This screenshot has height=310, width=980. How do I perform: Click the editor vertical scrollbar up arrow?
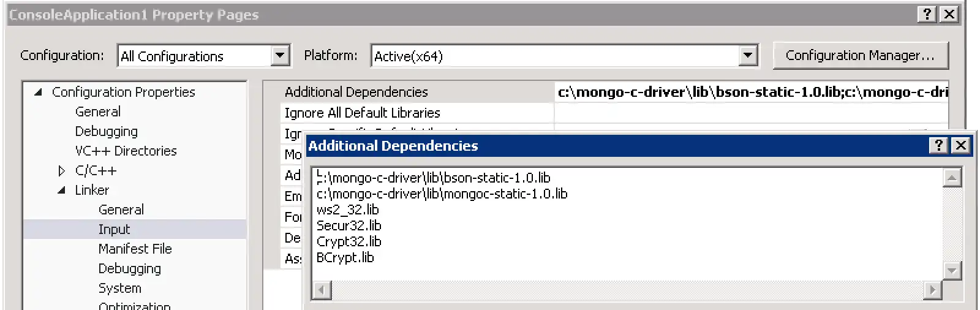click(x=952, y=178)
